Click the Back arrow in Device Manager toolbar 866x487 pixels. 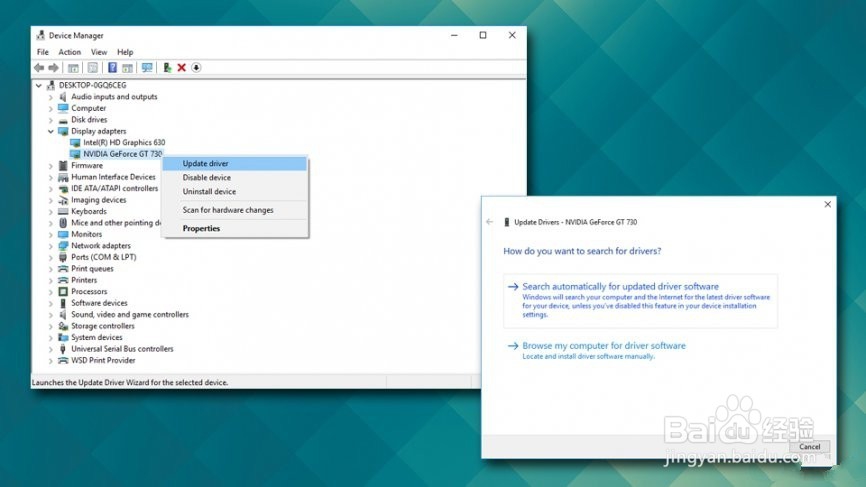point(39,67)
